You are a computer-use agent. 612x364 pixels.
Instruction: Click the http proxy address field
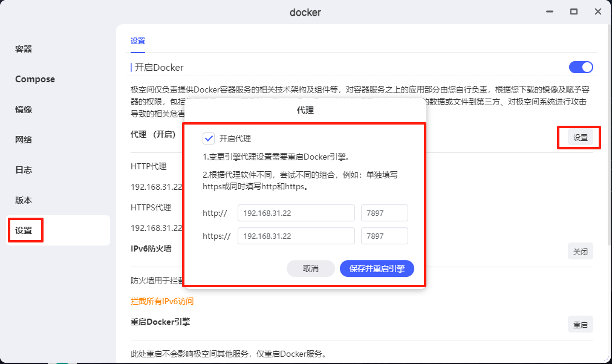296,213
